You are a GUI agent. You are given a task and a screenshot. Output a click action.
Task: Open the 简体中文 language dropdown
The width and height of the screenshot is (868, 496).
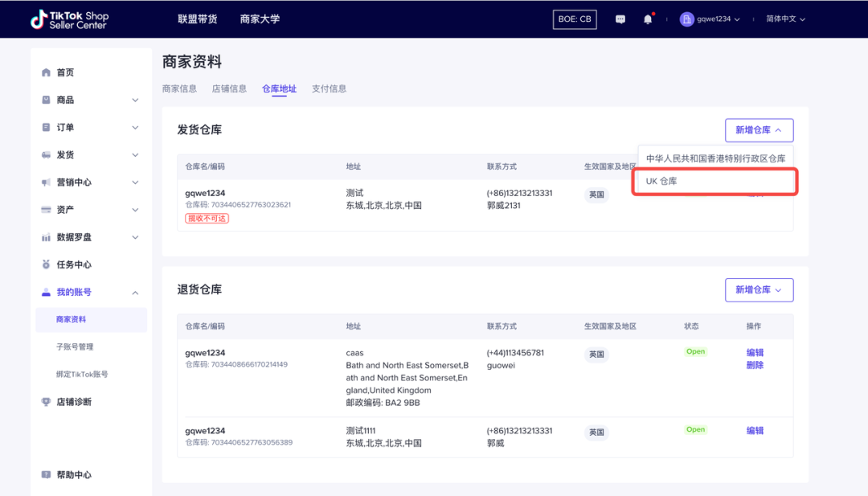784,18
